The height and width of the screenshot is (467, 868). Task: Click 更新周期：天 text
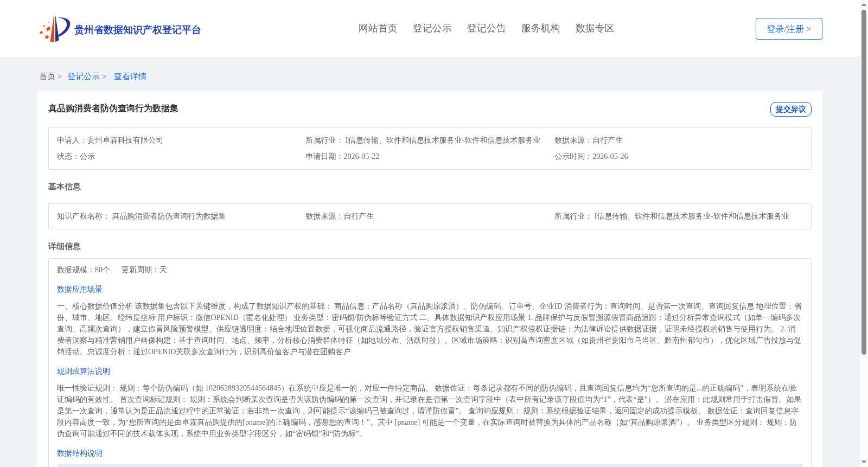(144, 270)
